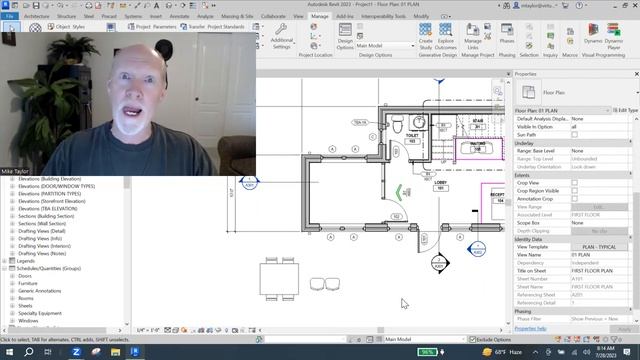Click PLAN - TYPICAL view template button
The image size is (640, 360).
pos(599,247)
